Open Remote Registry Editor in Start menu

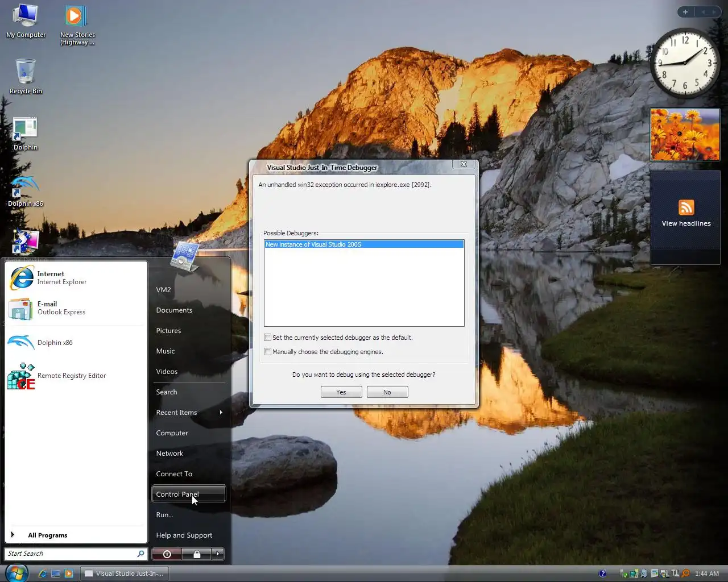tap(76, 376)
